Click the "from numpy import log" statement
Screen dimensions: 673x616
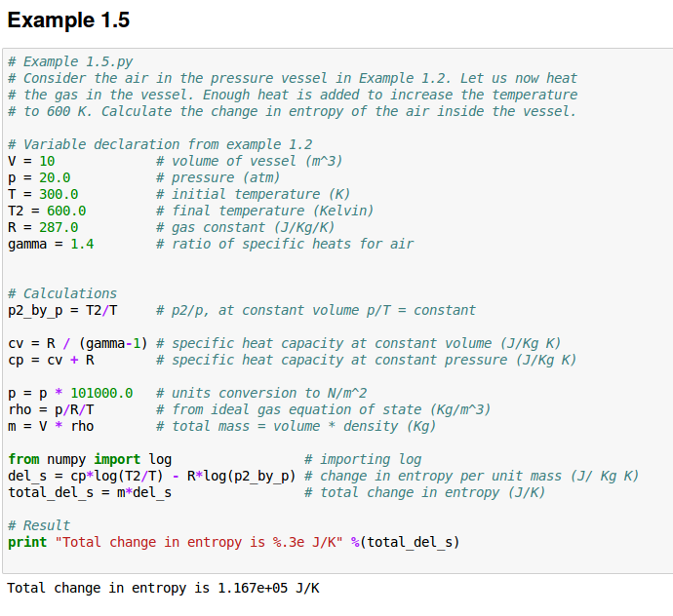coord(90,459)
